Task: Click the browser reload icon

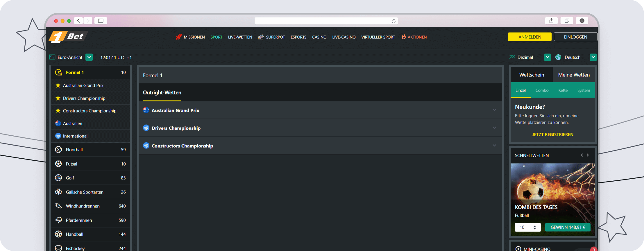Action: 393,21
